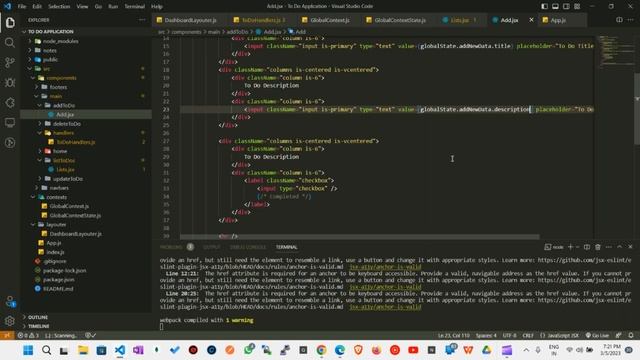Open the Explorer view in activity bar
This screenshot has height=360, width=640.
10,23
